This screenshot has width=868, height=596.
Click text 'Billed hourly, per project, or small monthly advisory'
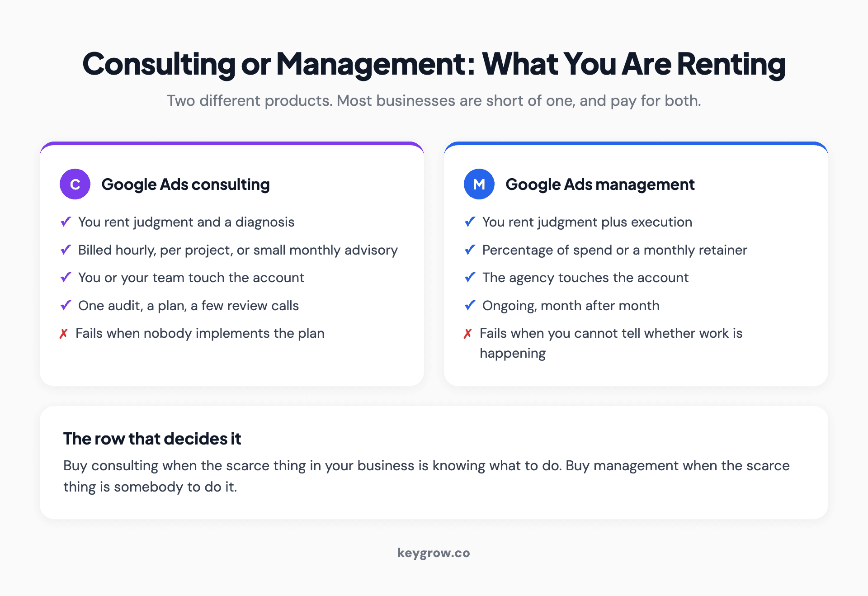click(238, 250)
